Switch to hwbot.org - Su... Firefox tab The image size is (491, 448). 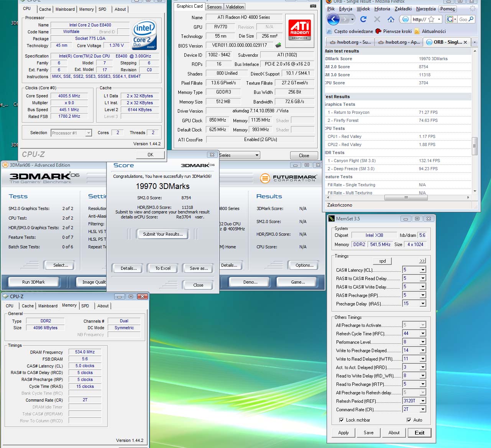[x=350, y=42]
